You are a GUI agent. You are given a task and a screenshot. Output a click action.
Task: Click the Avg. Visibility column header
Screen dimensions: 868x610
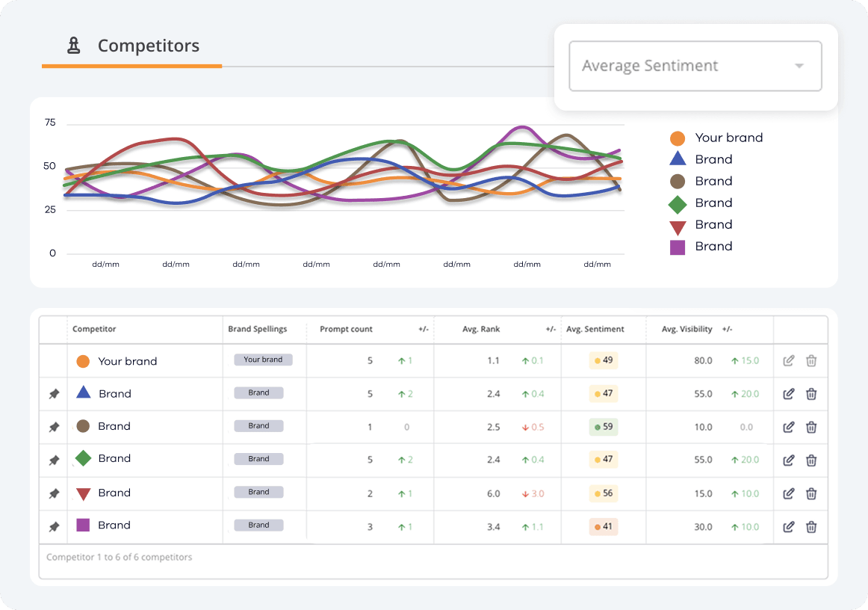tap(686, 329)
